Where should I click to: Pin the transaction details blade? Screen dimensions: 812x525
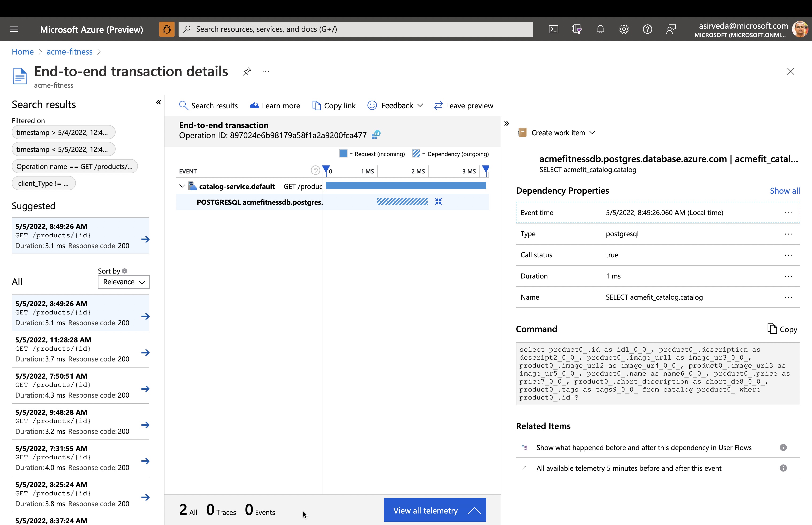pos(247,72)
